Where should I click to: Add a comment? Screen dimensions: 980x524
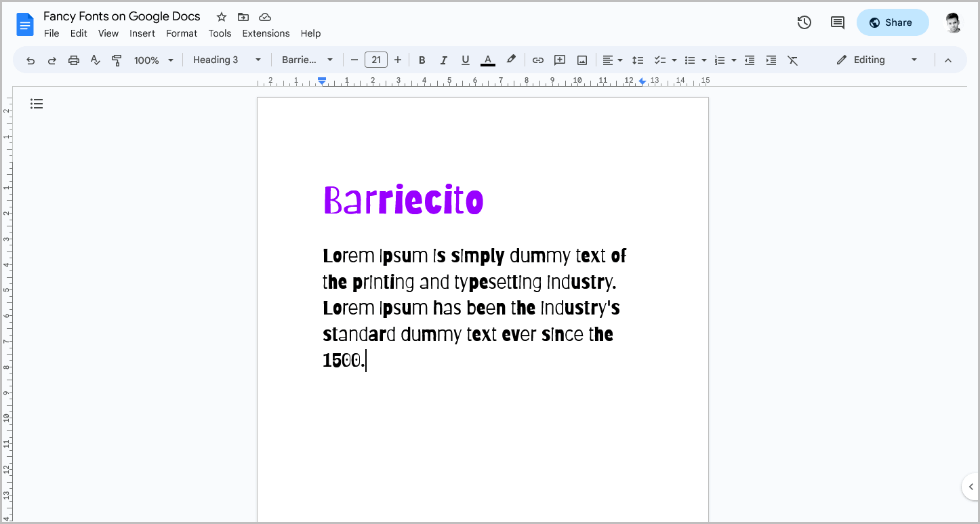pyautogui.click(x=560, y=60)
